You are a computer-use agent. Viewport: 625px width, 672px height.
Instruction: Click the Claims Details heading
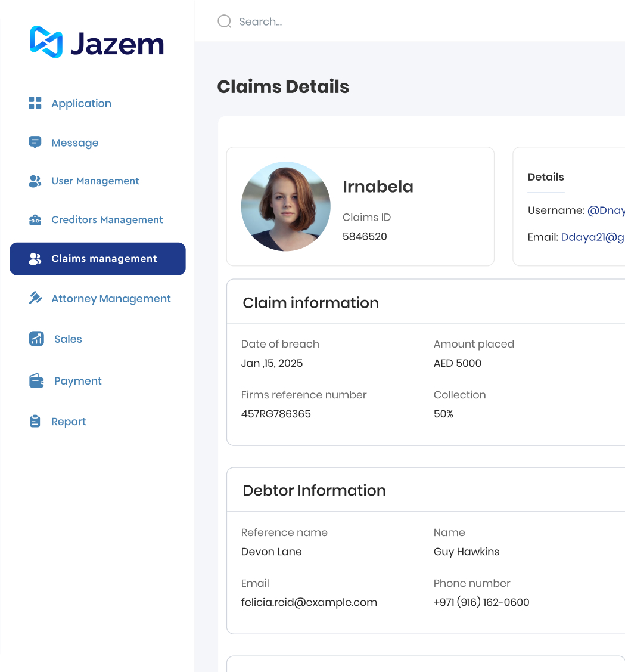coord(283,86)
